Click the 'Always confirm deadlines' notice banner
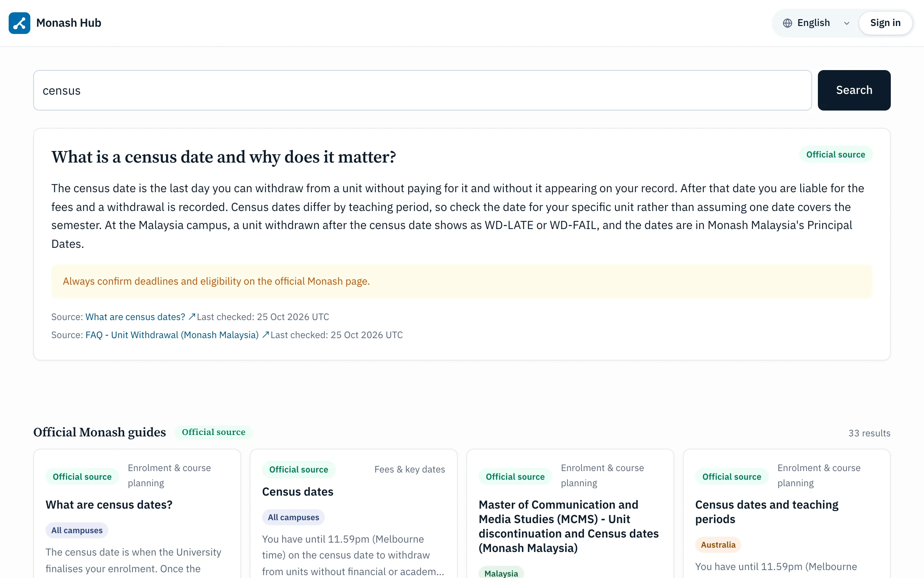The image size is (924, 578). pos(462,281)
